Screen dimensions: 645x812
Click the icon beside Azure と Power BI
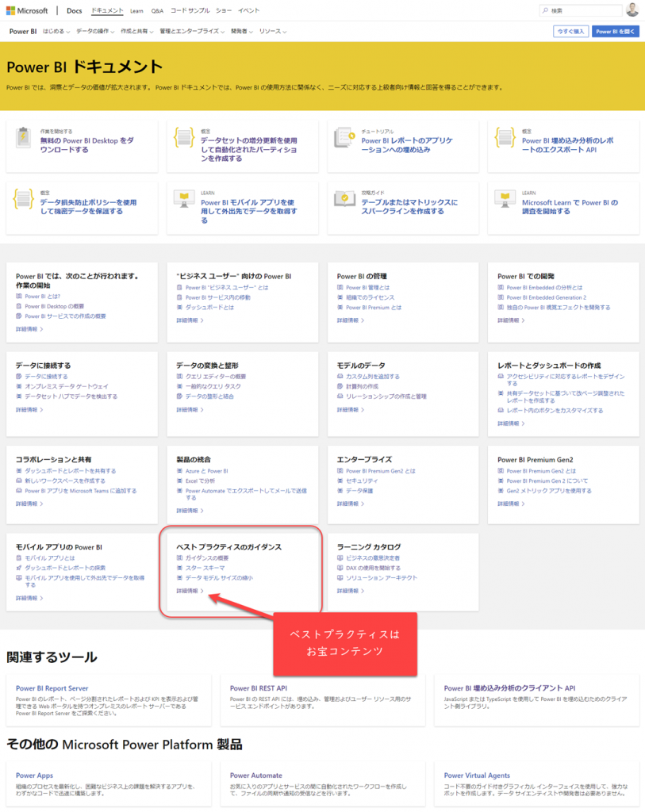[x=179, y=471]
